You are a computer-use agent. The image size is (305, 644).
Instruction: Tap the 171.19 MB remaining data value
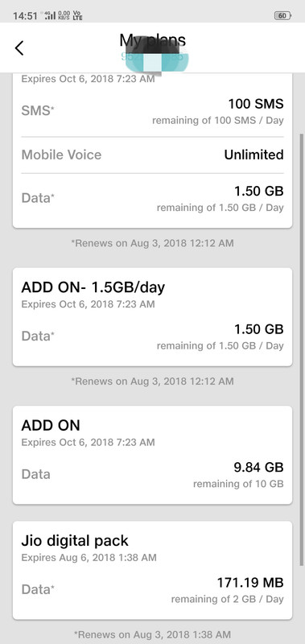pyautogui.click(x=250, y=583)
